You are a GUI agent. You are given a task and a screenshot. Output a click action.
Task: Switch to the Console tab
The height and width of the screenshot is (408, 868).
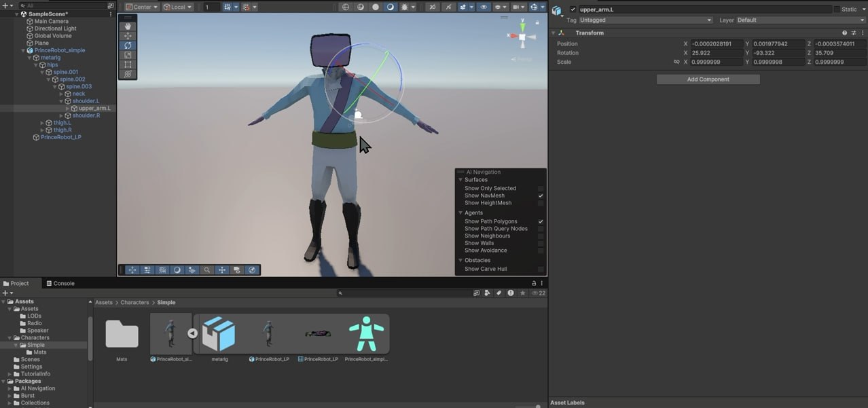(60, 283)
